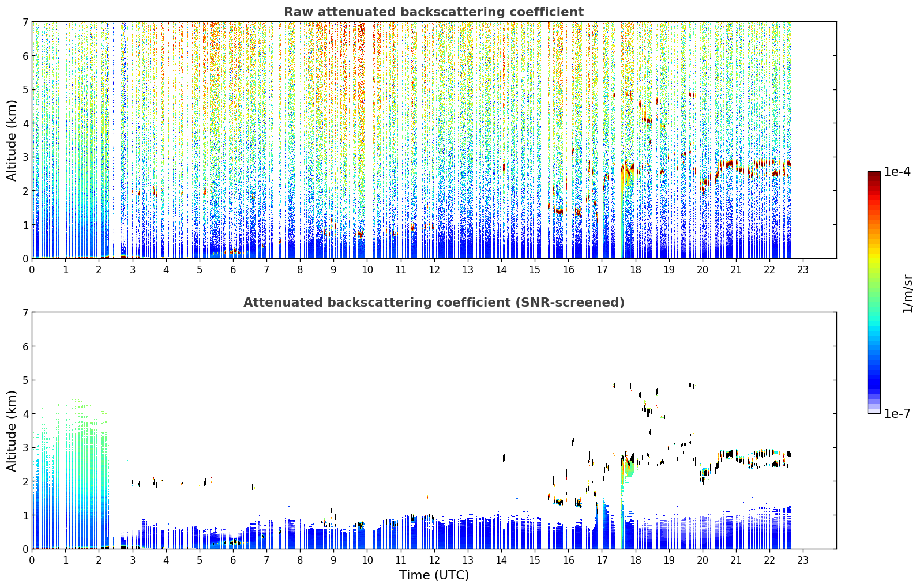Click altitude 3 tick of top plot

pos(25,157)
